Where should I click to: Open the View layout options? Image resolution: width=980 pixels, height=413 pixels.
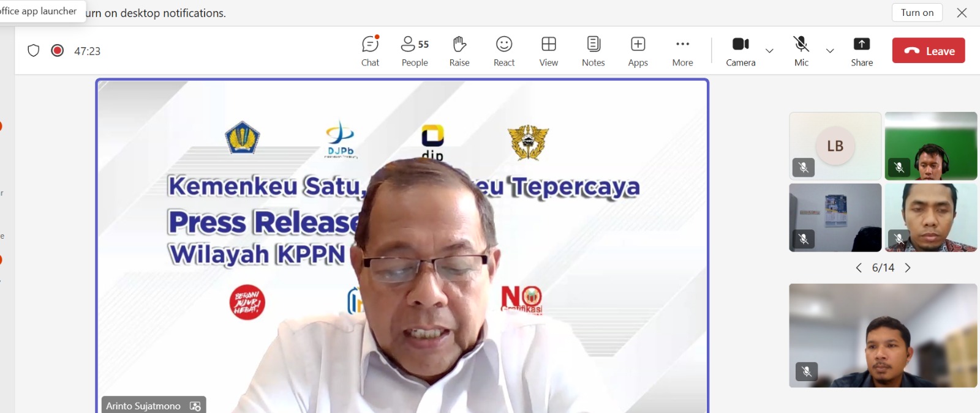(549, 51)
